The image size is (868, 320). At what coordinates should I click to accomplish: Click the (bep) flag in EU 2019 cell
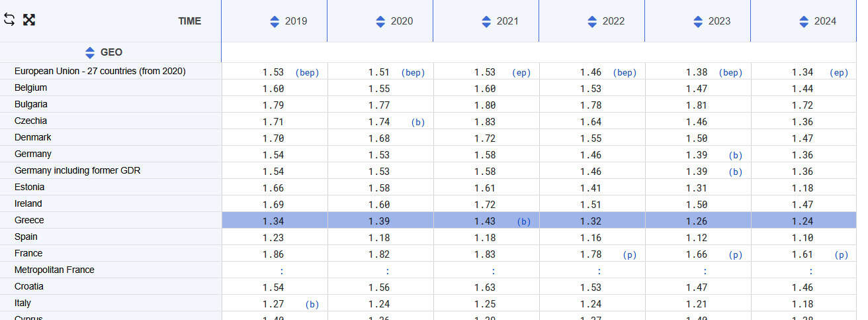(x=307, y=73)
